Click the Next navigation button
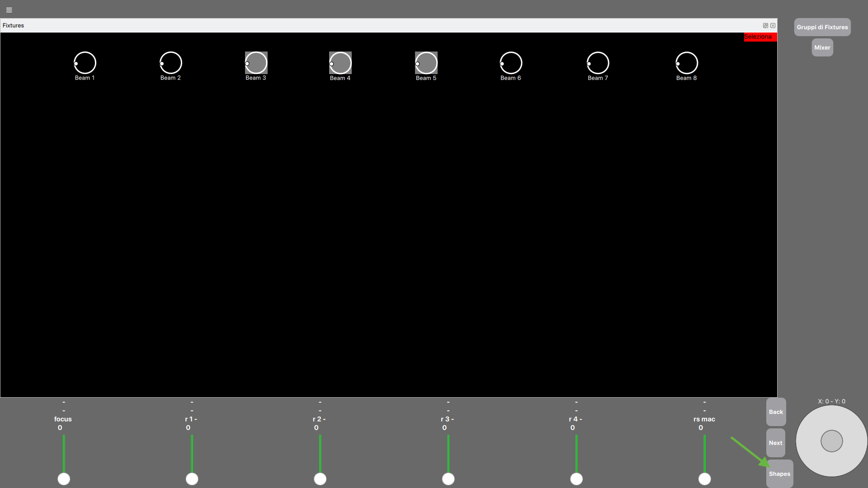This screenshot has width=868, height=488. point(775,442)
